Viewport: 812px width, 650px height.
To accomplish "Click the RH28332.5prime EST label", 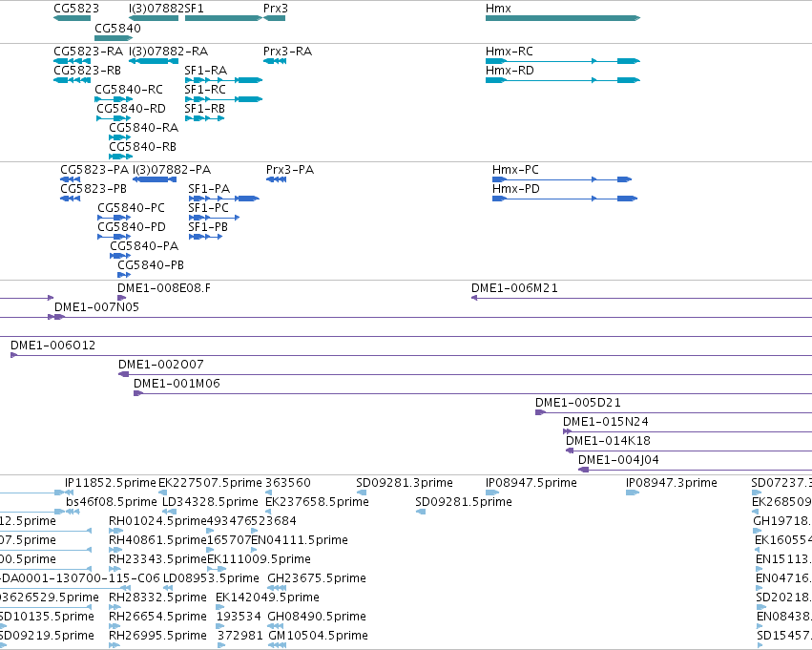I will (x=158, y=598).
